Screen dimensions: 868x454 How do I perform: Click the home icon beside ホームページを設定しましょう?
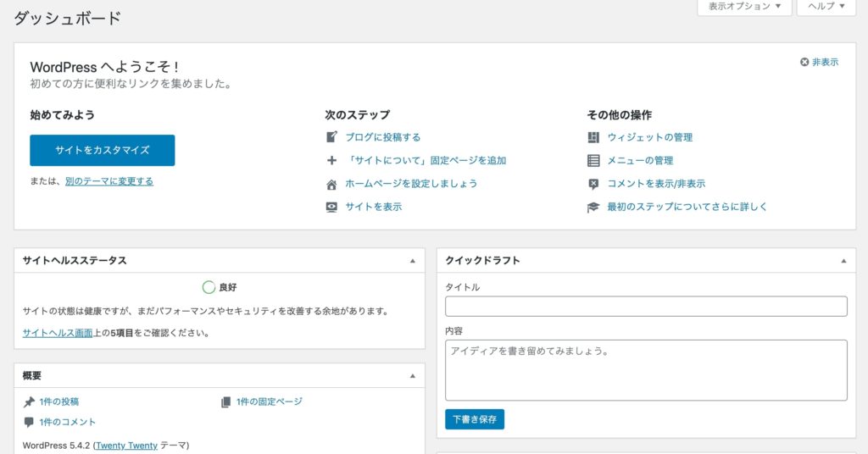point(331,184)
